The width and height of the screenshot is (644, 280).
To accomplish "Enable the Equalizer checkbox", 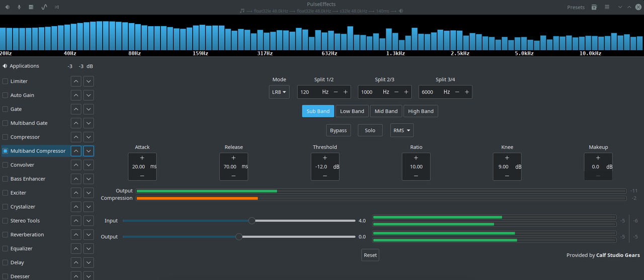I will point(5,248).
